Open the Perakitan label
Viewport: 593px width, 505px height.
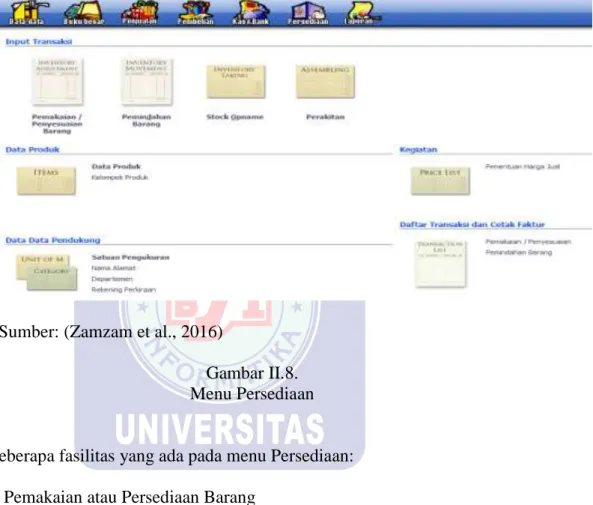click(x=325, y=117)
